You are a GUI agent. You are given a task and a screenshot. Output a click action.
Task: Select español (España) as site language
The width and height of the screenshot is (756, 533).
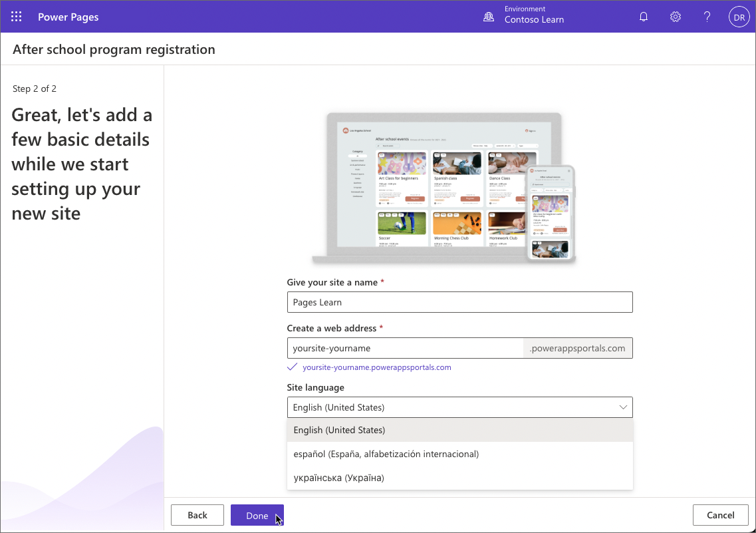point(387,453)
